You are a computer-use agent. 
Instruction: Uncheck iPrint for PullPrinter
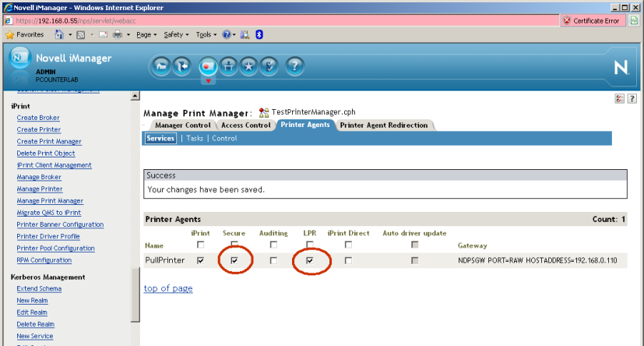point(200,260)
